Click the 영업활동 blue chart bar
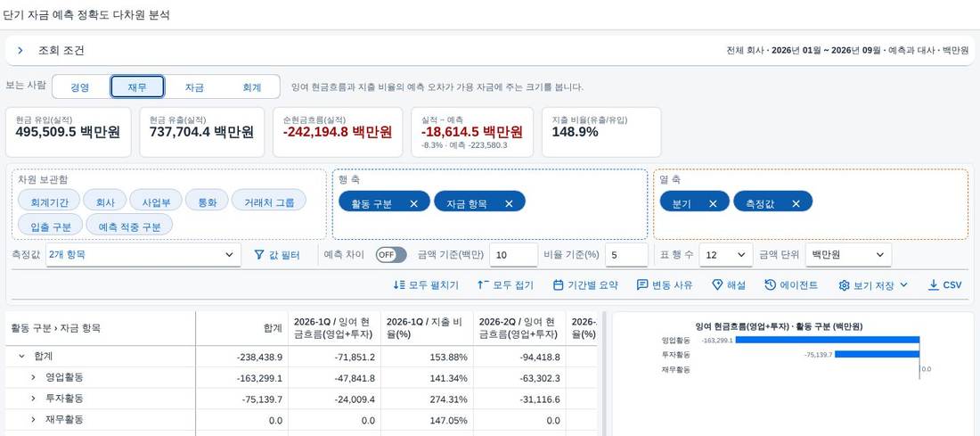Screen dimensions: 980x436 [828, 341]
